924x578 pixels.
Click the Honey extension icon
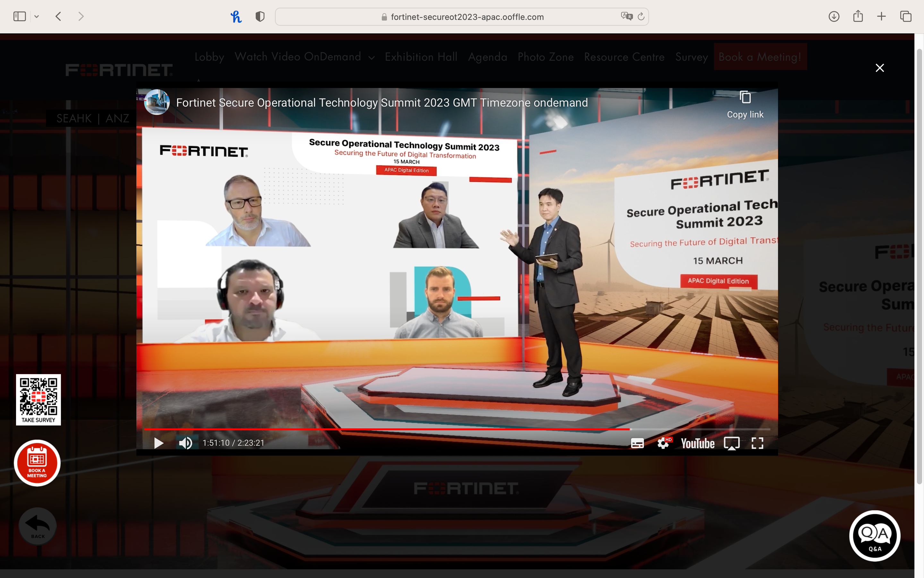(x=236, y=16)
